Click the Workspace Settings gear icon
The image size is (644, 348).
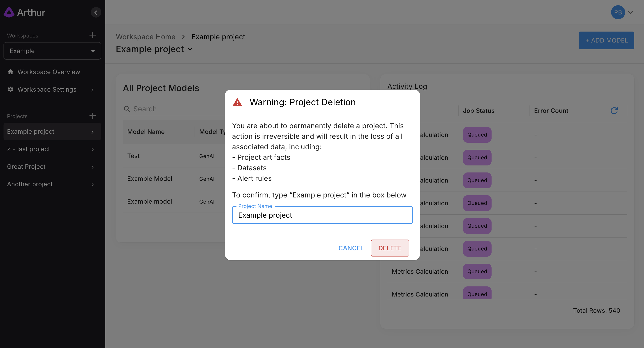[11, 89]
